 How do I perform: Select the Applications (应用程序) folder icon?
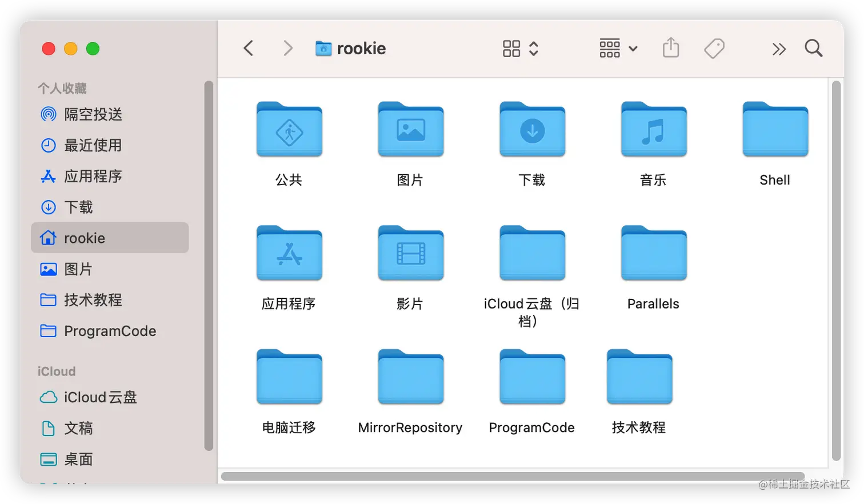(289, 253)
